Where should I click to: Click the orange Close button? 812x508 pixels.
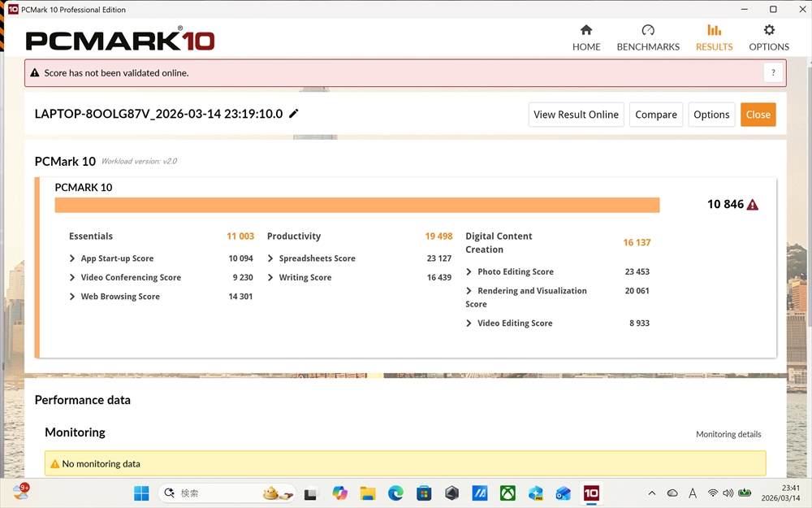click(x=758, y=115)
